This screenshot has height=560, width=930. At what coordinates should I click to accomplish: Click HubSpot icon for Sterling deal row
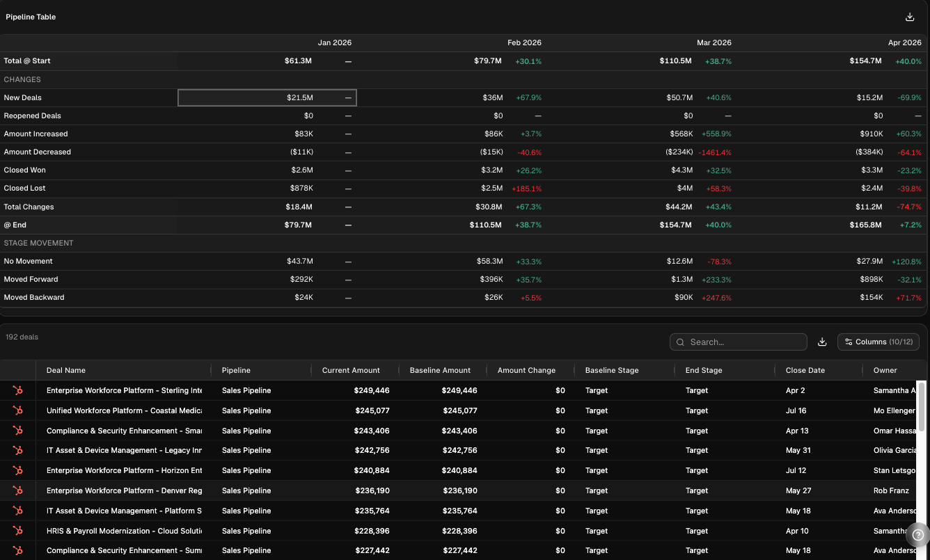(x=18, y=390)
